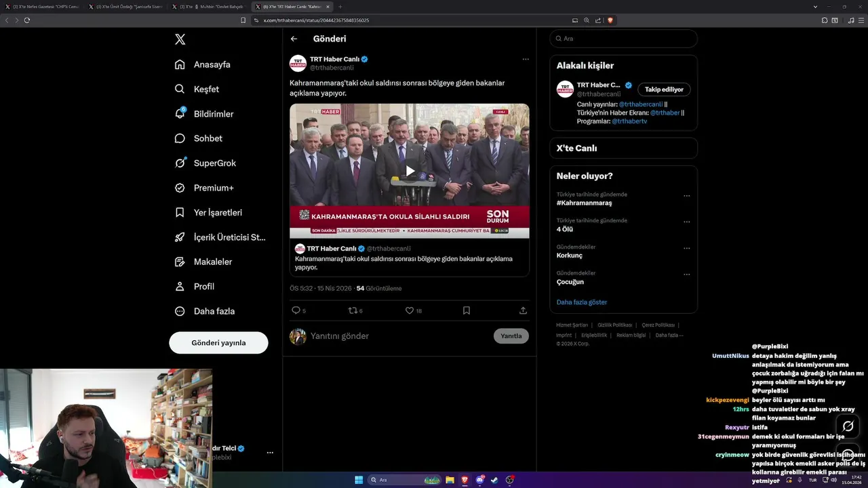Open the Çocuğun trending topic
The height and width of the screenshot is (488, 868).
[570, 282]
